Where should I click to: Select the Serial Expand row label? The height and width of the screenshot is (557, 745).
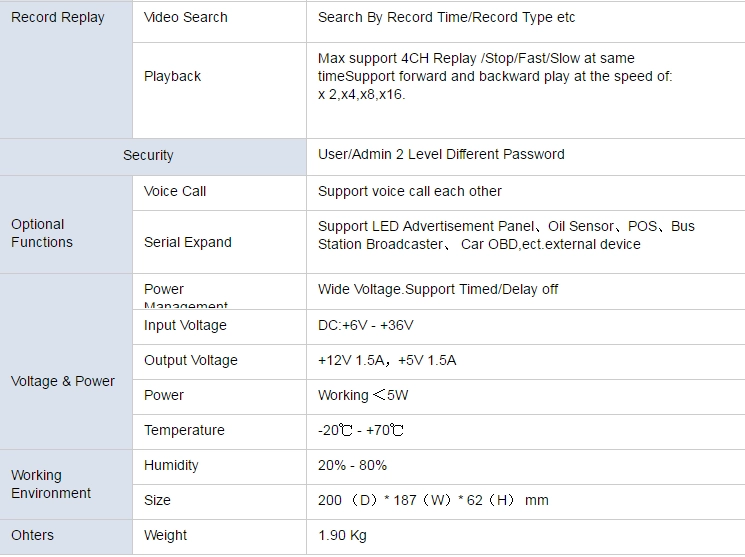click(x=188, y=242)
